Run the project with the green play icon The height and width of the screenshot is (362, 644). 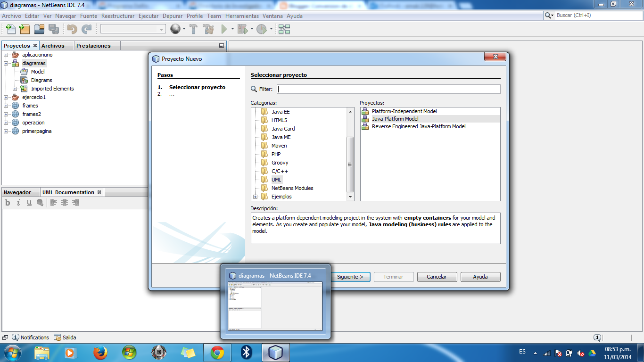click(x=223, y=29)
